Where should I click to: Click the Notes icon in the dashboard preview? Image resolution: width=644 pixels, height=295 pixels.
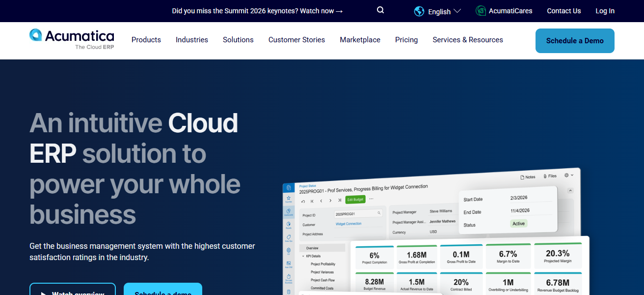pyautogui.click(x=523, y=176)
